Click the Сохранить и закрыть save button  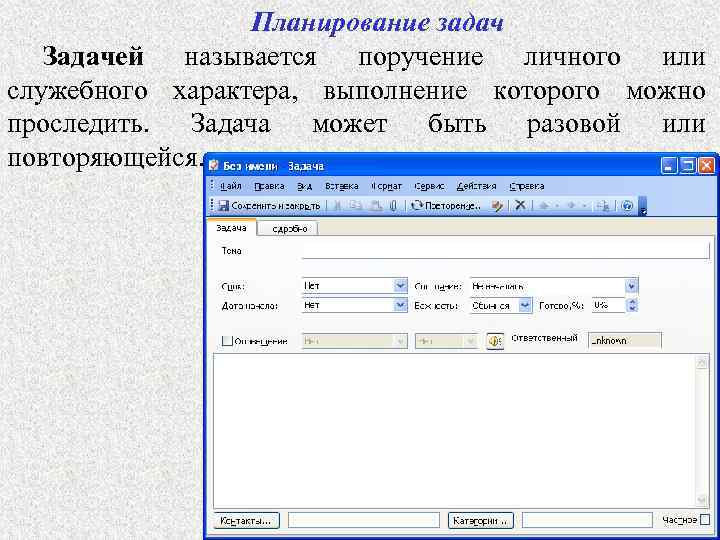tap(269, 206)
